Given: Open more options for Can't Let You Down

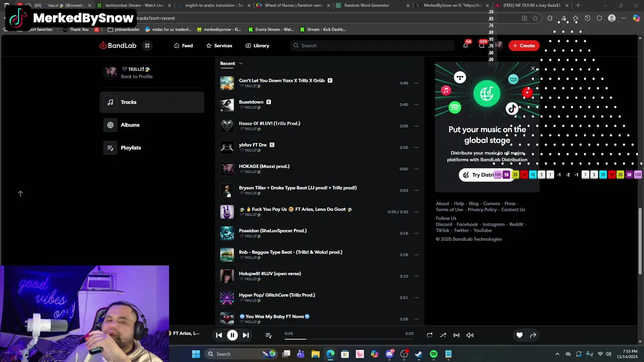Looking at the screenshot, I should [416, 83].
